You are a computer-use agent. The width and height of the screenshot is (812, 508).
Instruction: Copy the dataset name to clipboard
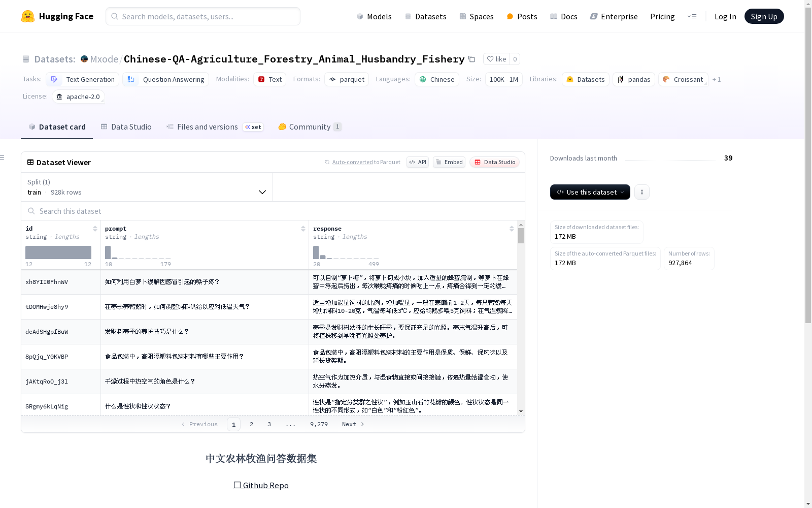click(x=471, y=59)
